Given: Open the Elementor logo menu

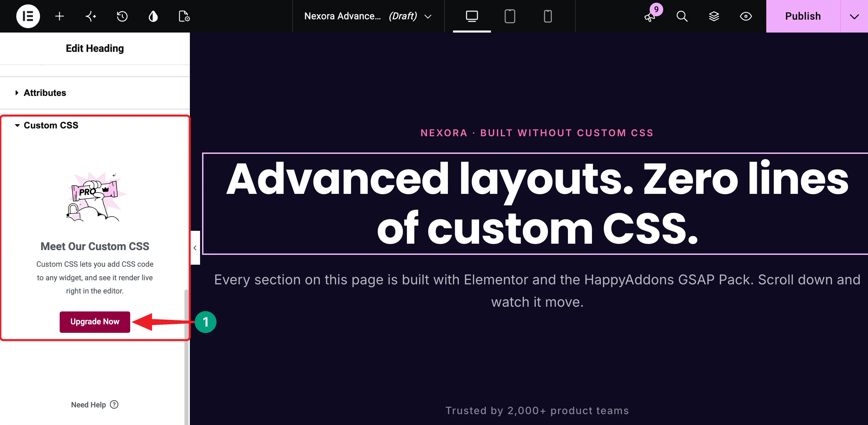Looking at the screenshot, I should pyautogui.click(x=28, y=16).
